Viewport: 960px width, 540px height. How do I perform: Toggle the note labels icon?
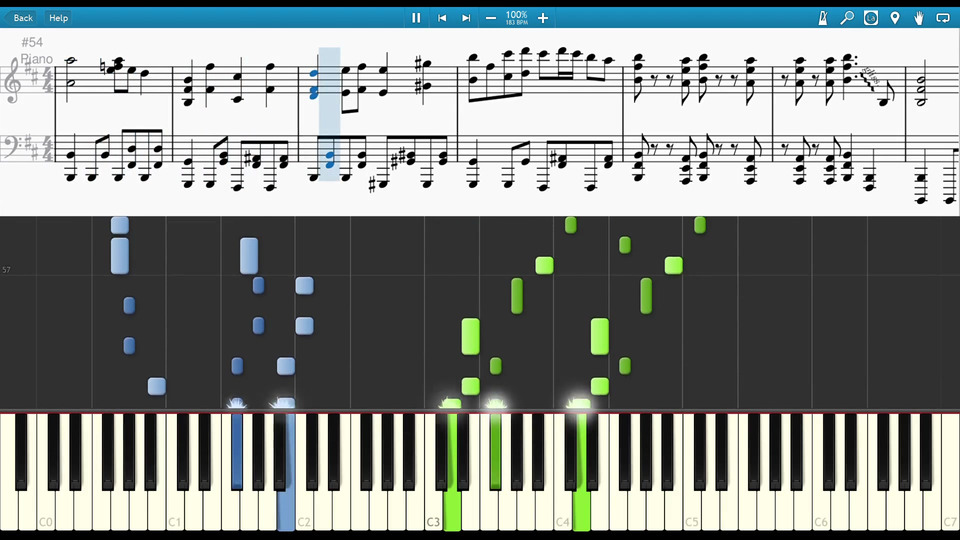871,18
